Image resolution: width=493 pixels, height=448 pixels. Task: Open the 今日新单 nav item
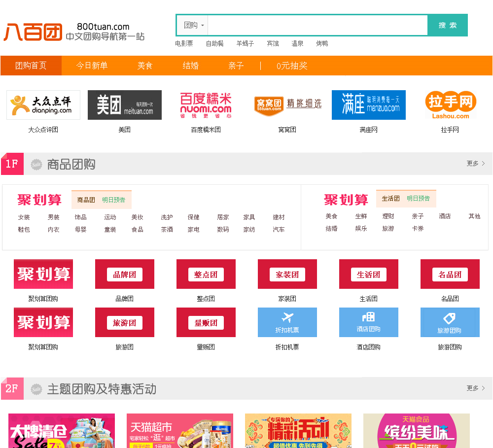pyautogui.click(x=92, y=66)
